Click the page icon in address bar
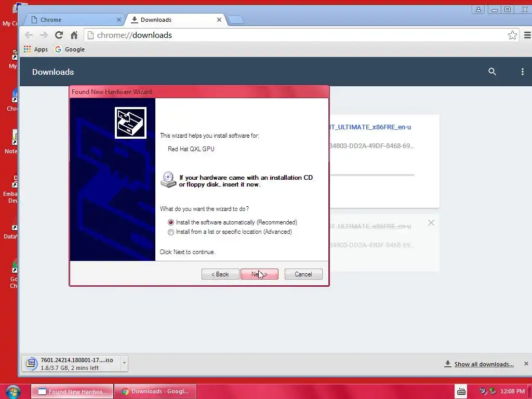Screen dimensions: 532x399 coord(90,35)
